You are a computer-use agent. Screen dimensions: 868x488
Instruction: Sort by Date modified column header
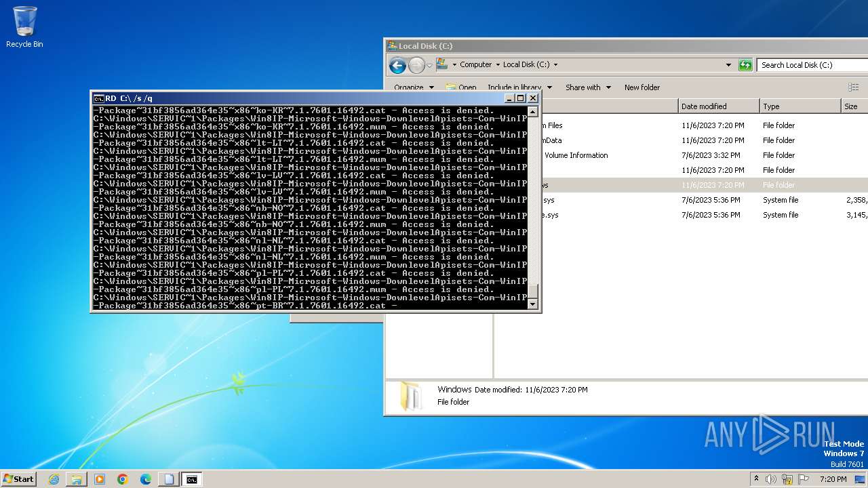[x=719, y=106]
